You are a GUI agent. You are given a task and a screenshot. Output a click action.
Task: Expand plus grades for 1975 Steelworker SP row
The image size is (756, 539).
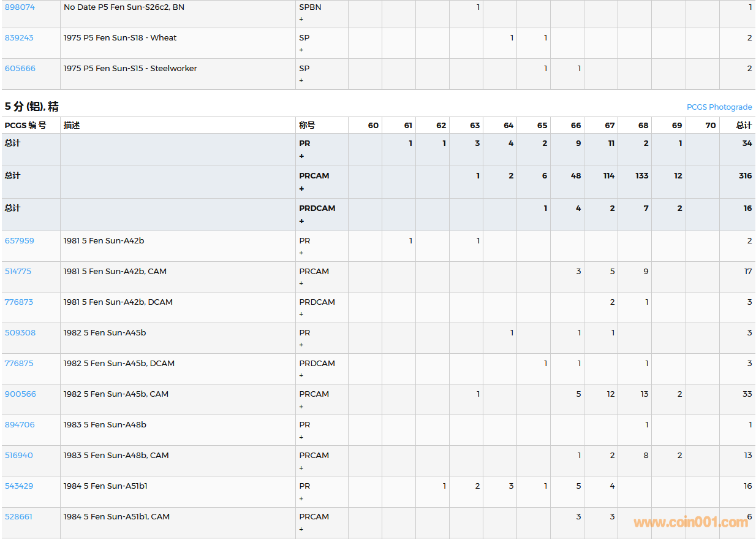pyautogui.click(x=301, y=80)
